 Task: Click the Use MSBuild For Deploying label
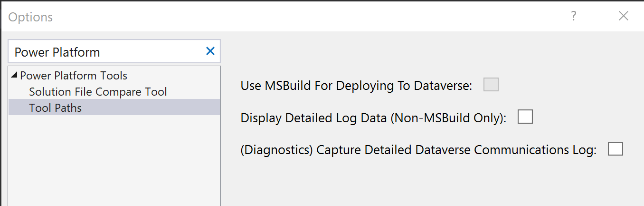(x=356, y=86)
